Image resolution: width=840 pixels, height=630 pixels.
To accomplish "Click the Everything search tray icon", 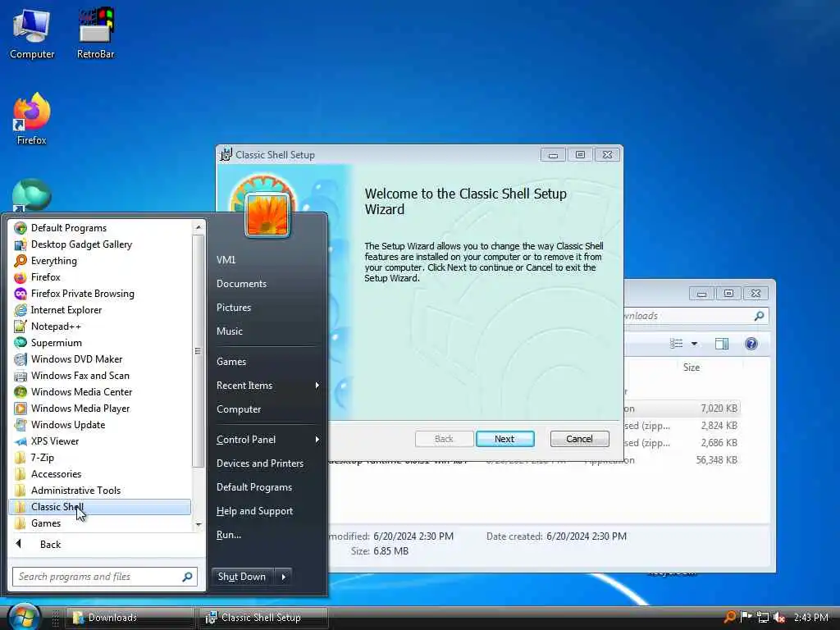I will coord(729,617).
